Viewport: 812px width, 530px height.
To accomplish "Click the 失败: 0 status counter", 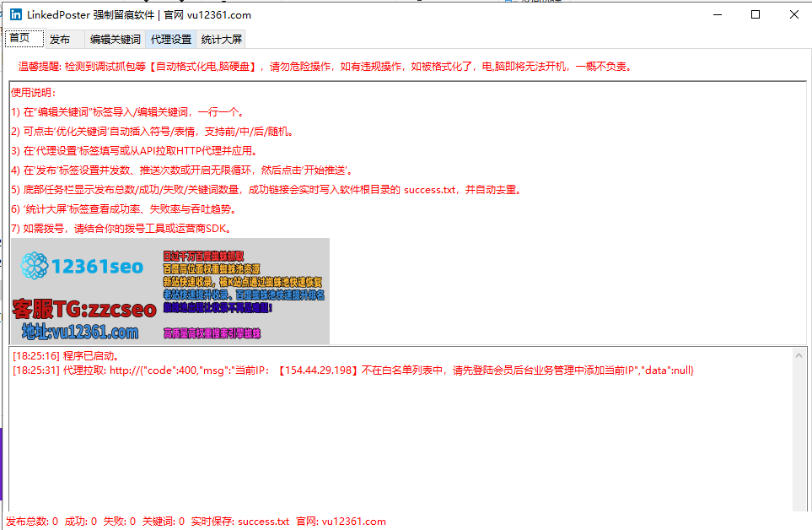I will pos(121,521).
